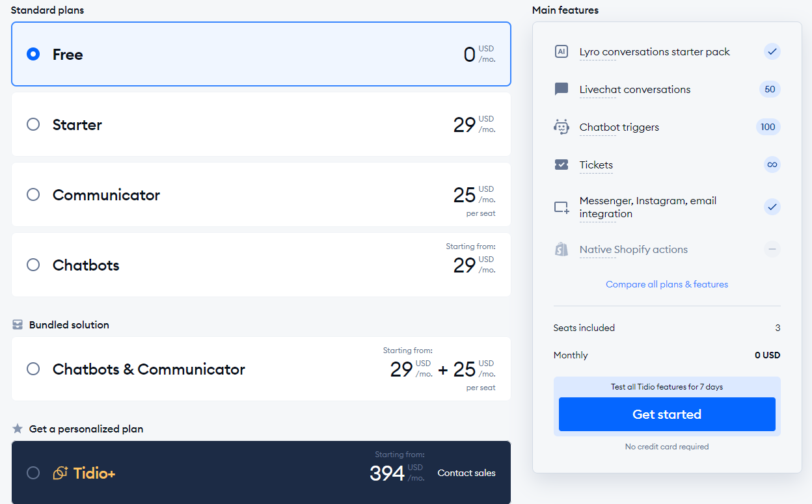The width and height of the screenshot is (812, 504).
Task: Click the Chatbots plan name
Action: (86, 265)
